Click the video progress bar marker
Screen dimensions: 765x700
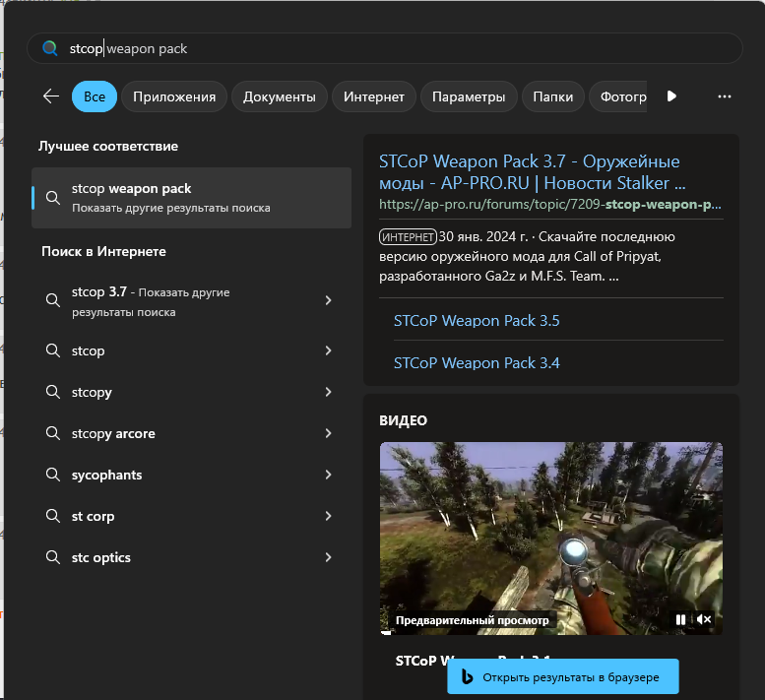tap(386, 633)
